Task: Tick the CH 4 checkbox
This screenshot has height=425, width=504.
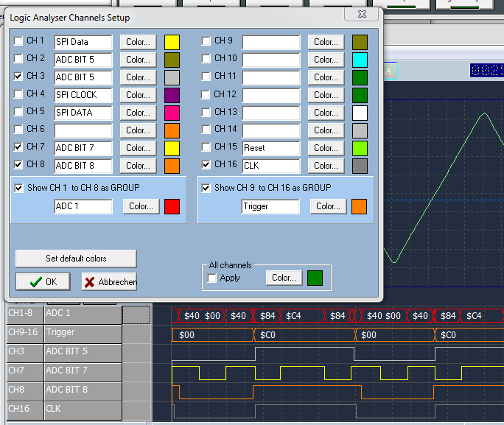Action: tap(18, 94)
